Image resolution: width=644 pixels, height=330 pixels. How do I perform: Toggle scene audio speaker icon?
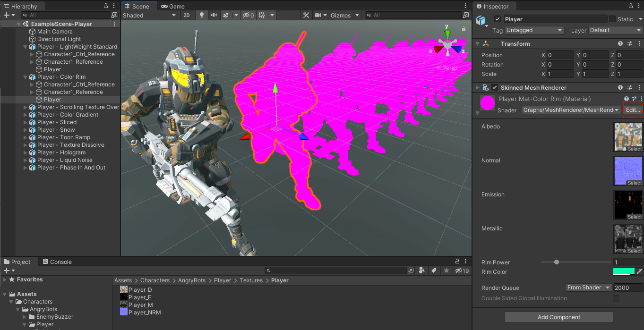point(214,15)
